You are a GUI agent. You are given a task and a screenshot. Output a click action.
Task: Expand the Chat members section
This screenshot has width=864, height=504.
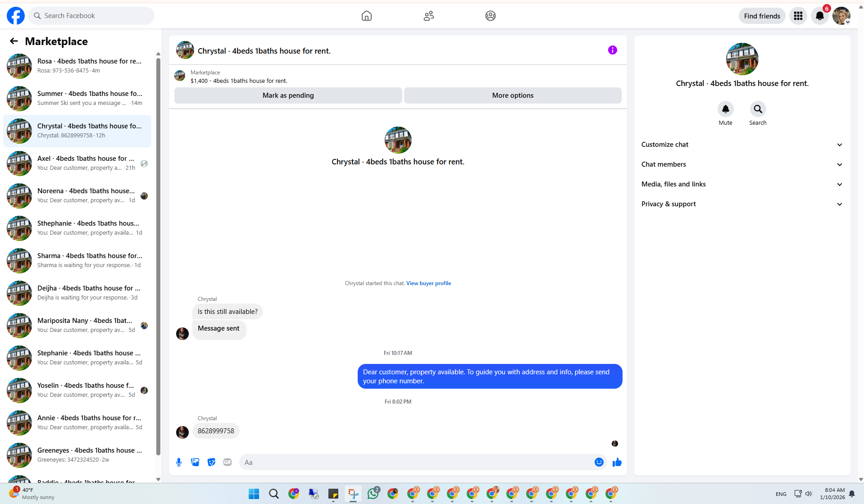[742, 164]
